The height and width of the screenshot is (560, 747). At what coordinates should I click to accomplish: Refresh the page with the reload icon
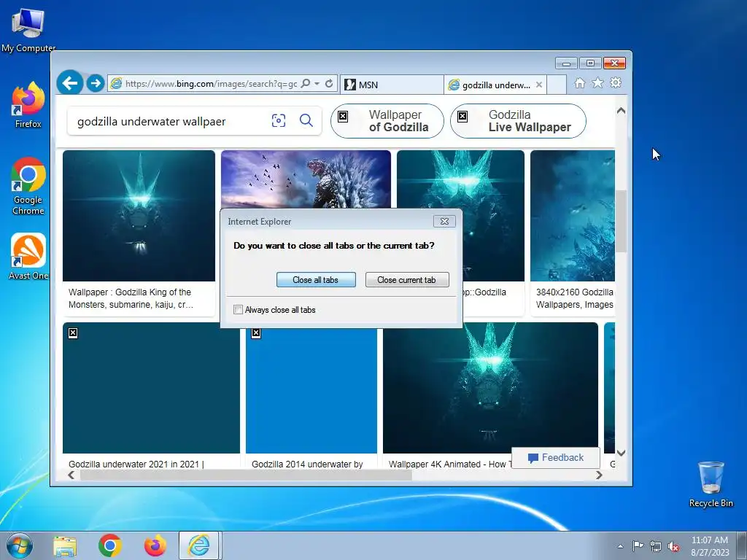[x=329, y=83]
